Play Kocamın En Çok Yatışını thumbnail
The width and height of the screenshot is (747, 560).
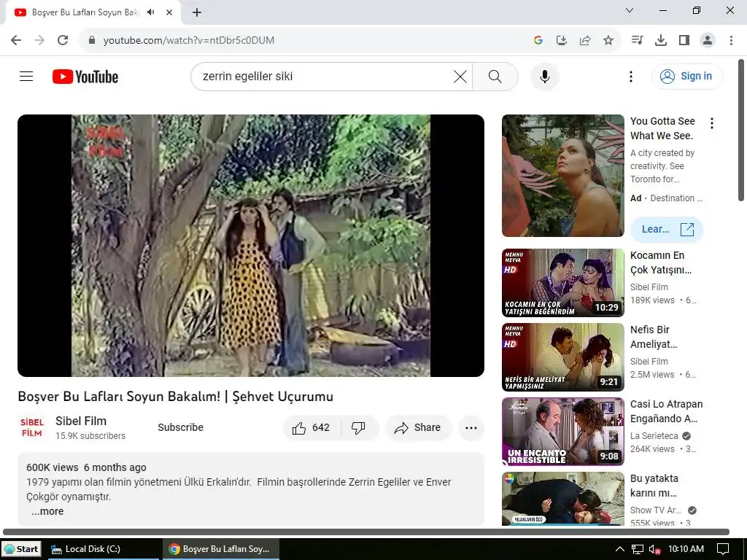(x=562, y=283)
